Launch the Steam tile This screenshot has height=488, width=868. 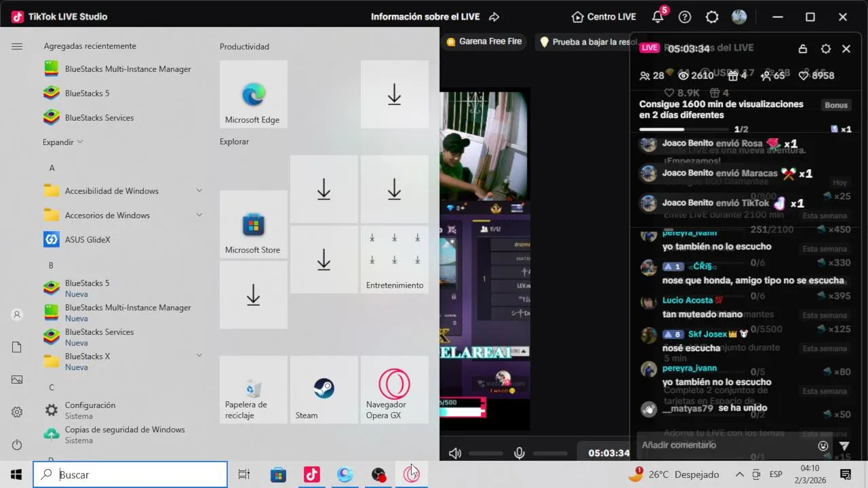[324, 390]
